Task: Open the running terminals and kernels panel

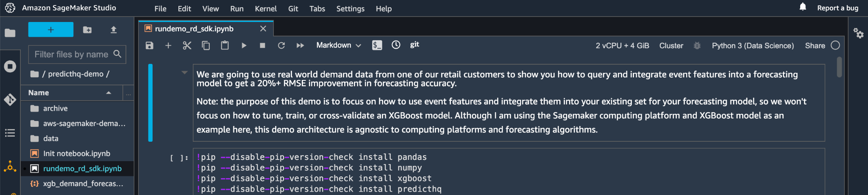Action: pyautogui.click(x=10, y=66)
